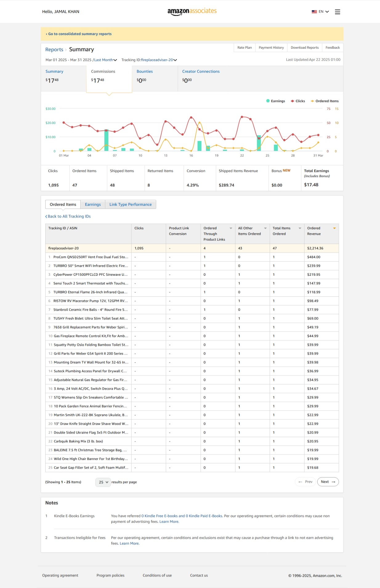
Task: Click the US flag language icon
Action: click(314, 12)
